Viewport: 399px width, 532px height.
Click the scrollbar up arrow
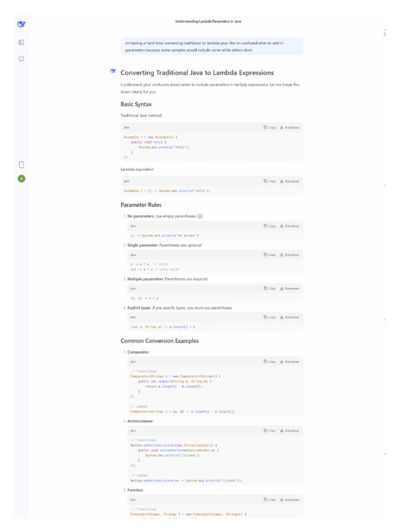[384, 29]
